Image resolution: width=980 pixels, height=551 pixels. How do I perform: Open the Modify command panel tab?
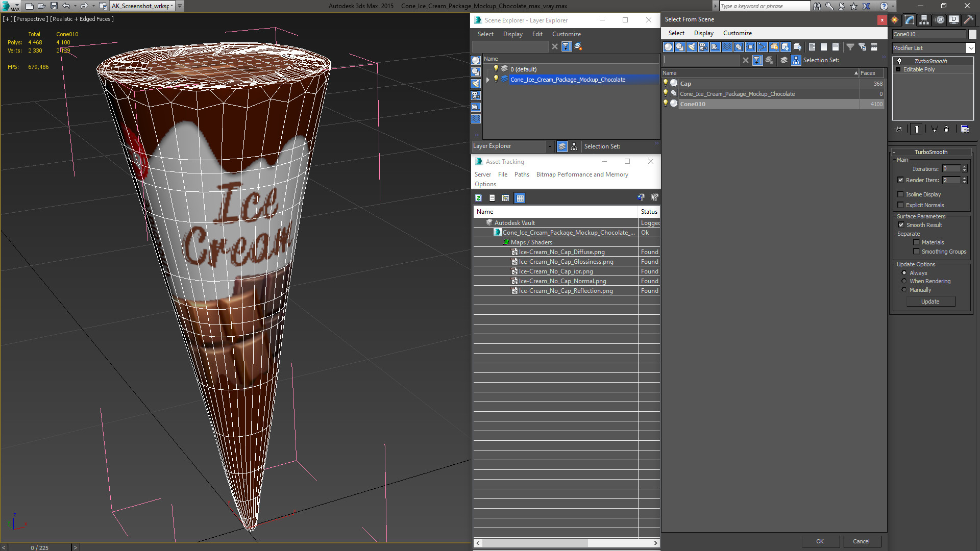[910, 20]
